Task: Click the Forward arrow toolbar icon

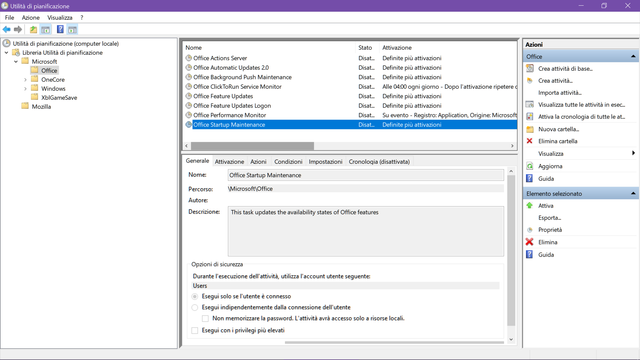Action: pyautogui.click(x=18, y=29)
